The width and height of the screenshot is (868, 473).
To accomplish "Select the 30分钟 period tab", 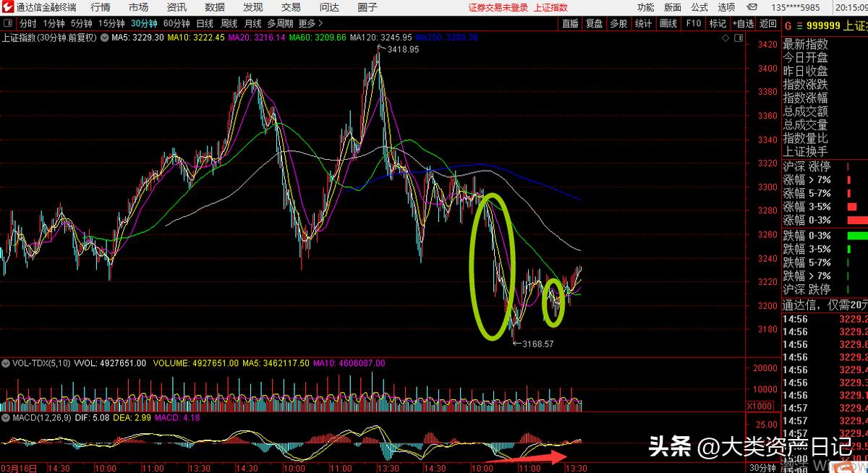I will [x=145, y=23].
